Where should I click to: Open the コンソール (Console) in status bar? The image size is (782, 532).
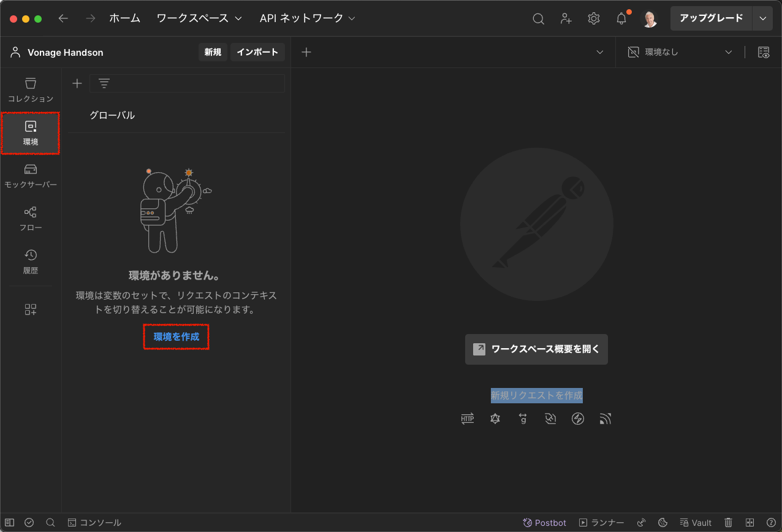pos(94,523)
